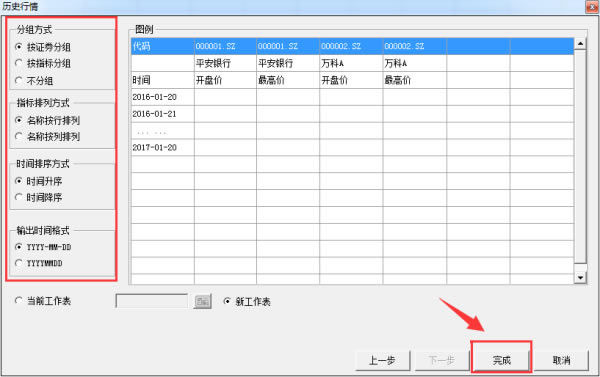The width and height of the screenshot is (600, 377).
Task: Click the worksheet range input field
Action: click(x=152, y=301)
